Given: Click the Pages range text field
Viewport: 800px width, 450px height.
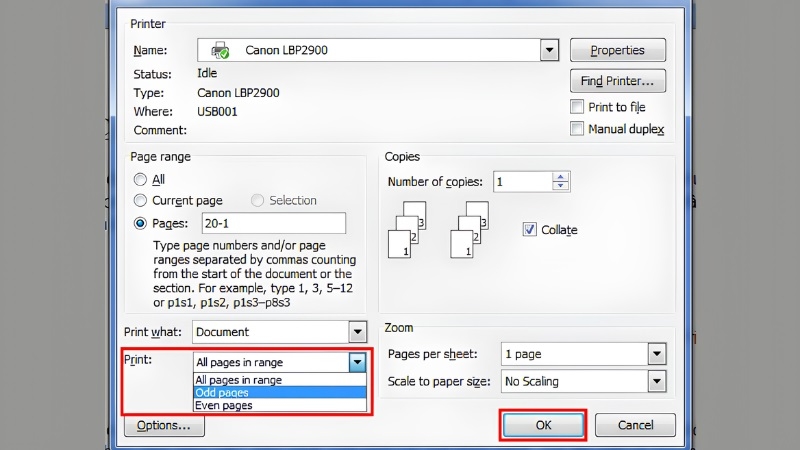Looking at the screenshot, I should pyautogui.click(x=274, y=223).
